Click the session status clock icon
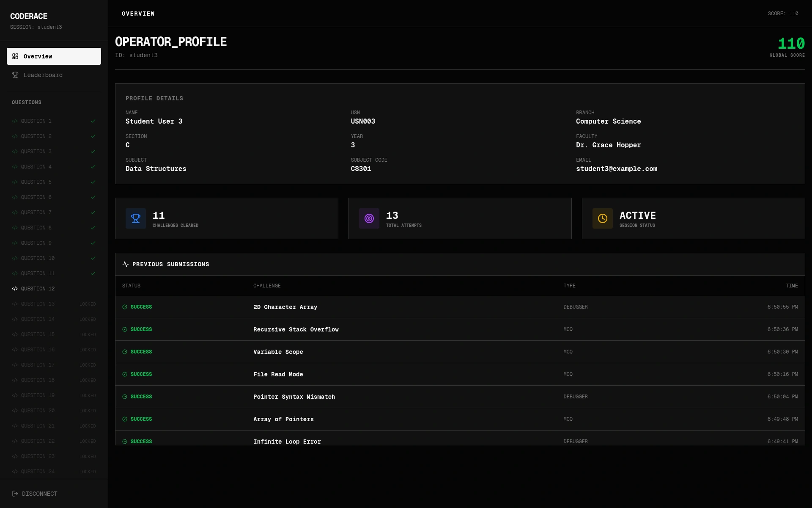This screenshot has height=508, width=812. (x=602, y=218)
